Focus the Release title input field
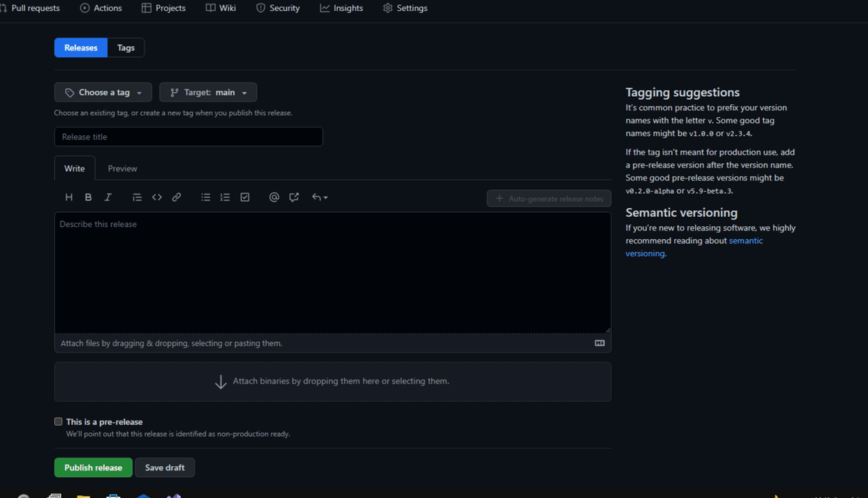 188,137
